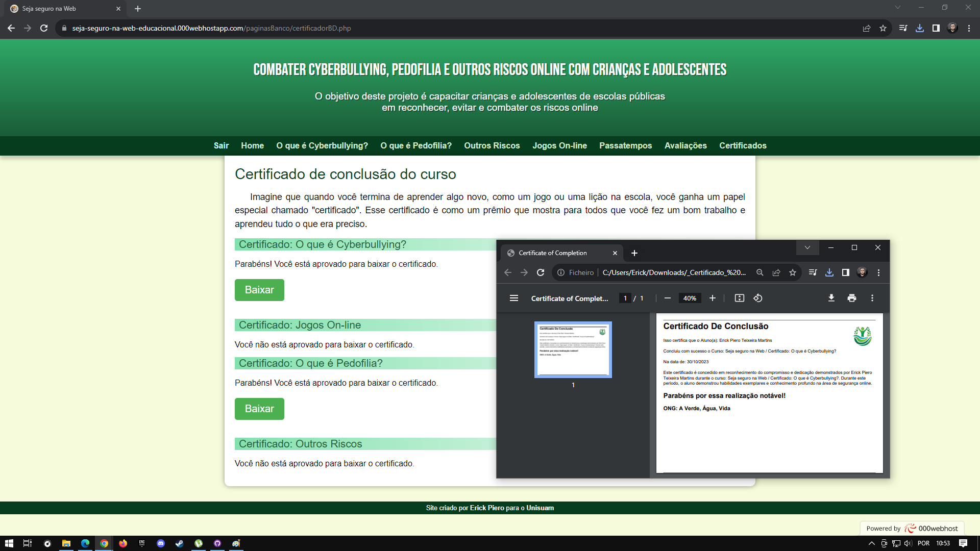Open the PDF menu sidebar icon
The image size is (980, 551).
click(x=514, y=298)
